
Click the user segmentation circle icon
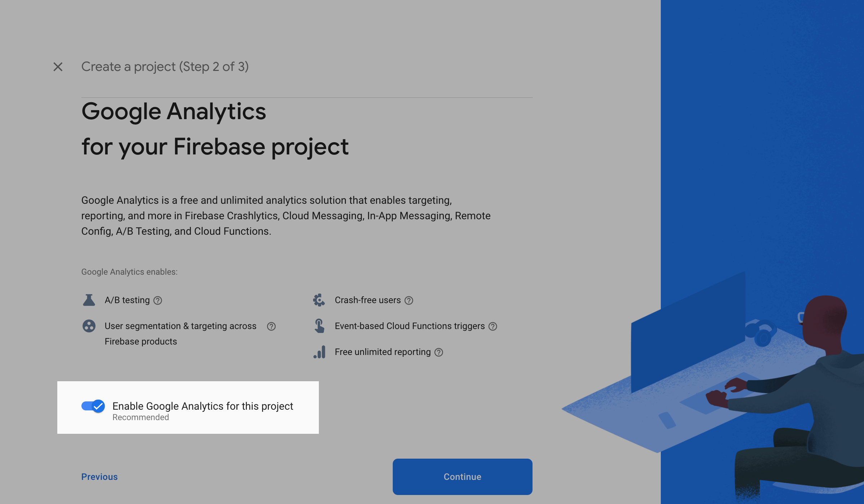pyautogui.click(x=89, y=326)
